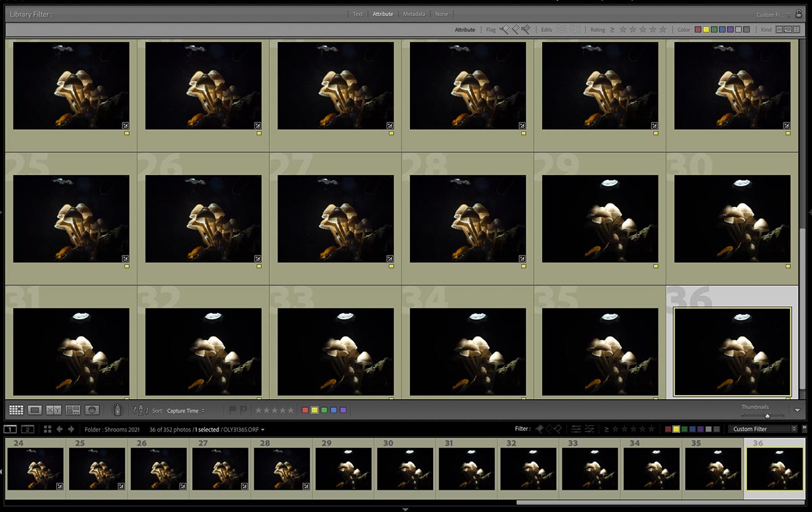Open Compare view (X|Y) icon
The height and width of the screenshot is (512, 812).
point(54,410)
